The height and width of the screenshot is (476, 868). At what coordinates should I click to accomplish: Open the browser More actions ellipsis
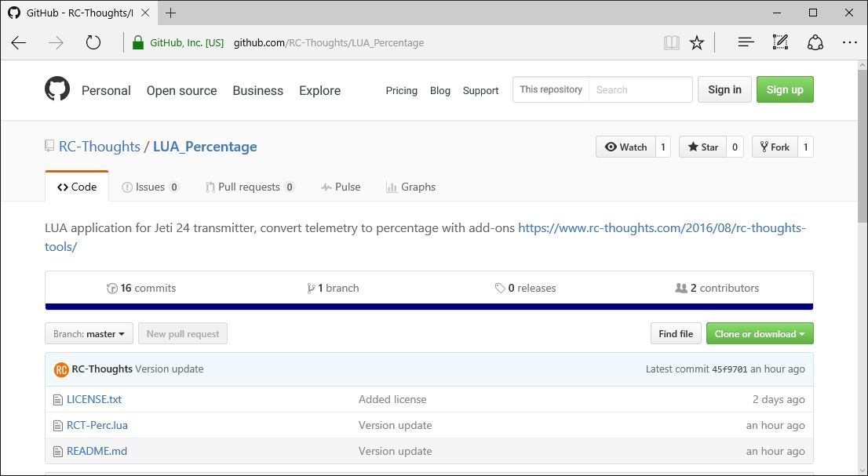849,42
